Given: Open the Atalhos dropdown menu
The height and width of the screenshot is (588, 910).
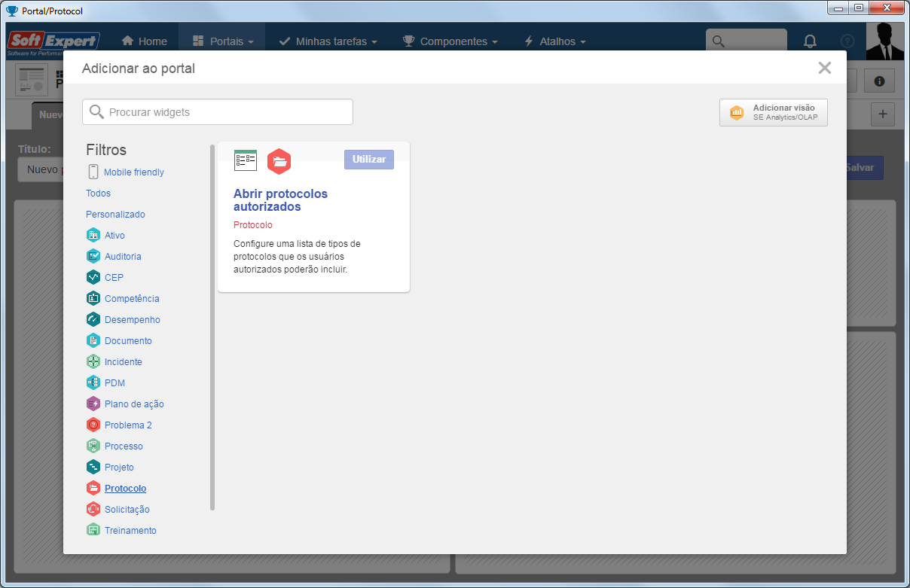Looking at the screenshot, I should [554, 41].
